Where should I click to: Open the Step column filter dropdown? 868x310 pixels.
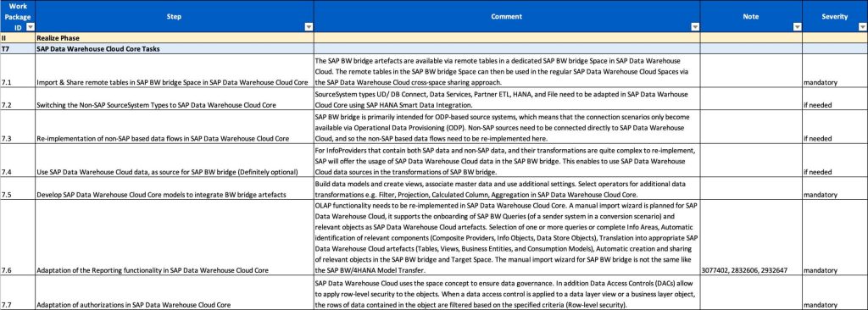309,26
